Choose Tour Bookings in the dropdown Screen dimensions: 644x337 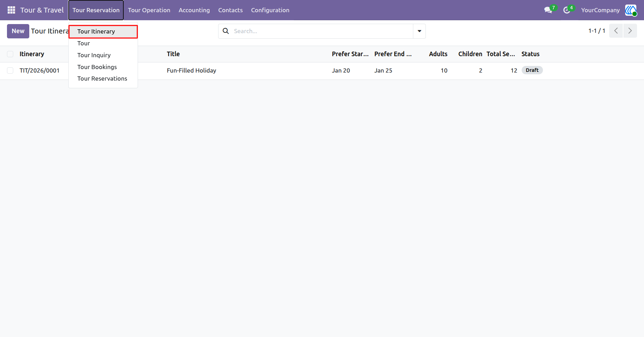pyautogui.click(x=103, y=67)
